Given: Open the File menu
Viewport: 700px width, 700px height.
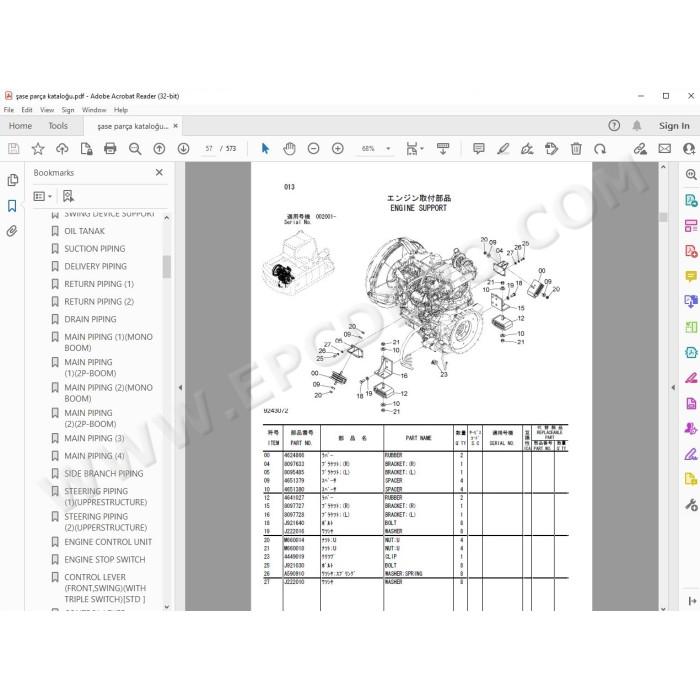Looking at the screenshot, I should (x=9, y=110).
